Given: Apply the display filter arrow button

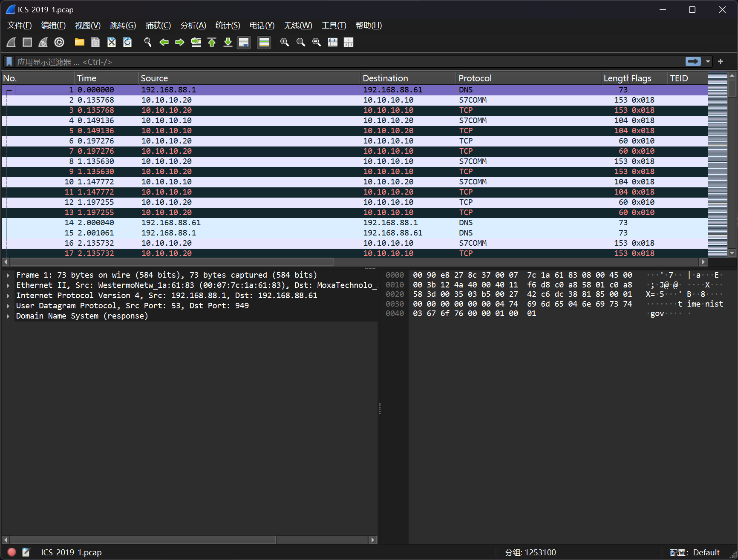Looking at the screenshot, I should coord(693,62).
